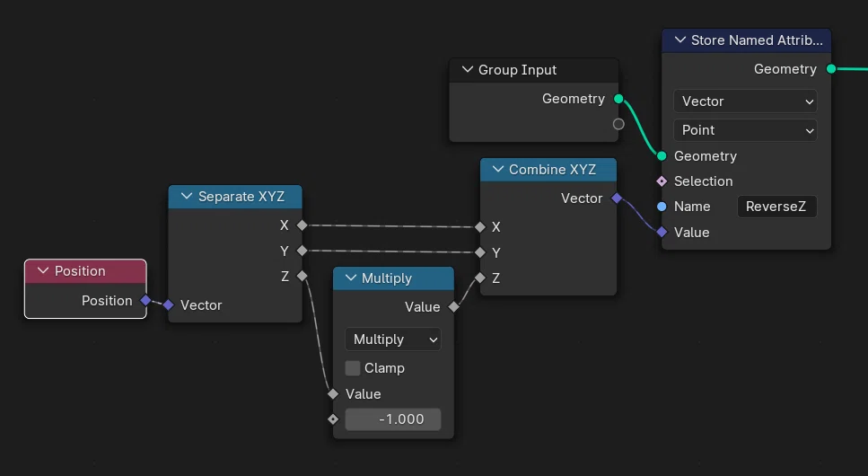Click Separate XYZ Vector input socket
This screenshot has width=868, height=476.
168,304
